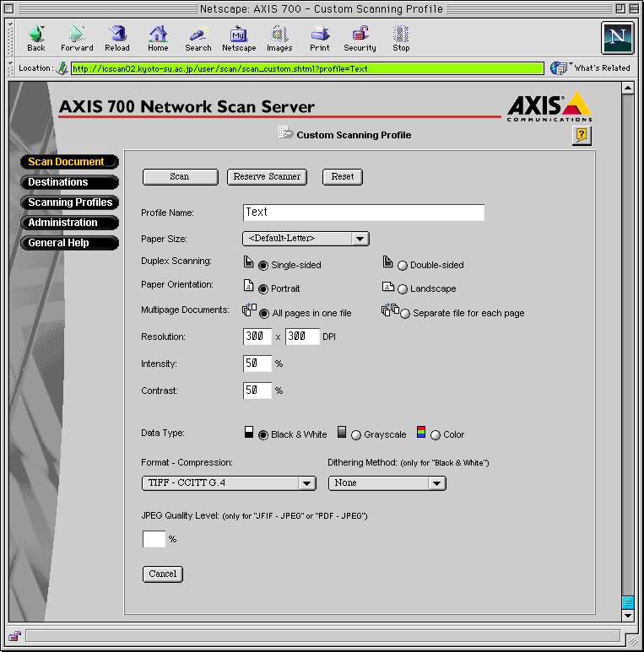The height and width of the screenshot is (652, 644).
Task: Click the RGB color swatch icon
Action: 421,432
